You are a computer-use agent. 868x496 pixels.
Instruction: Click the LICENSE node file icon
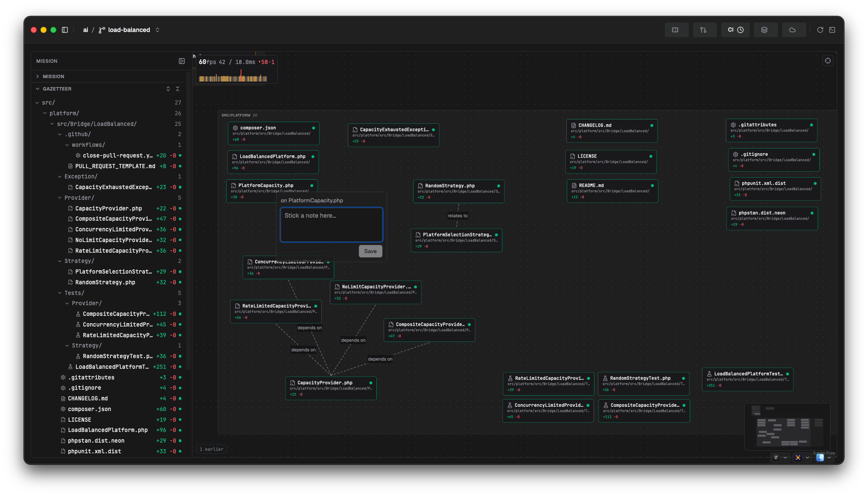(573, 156)
